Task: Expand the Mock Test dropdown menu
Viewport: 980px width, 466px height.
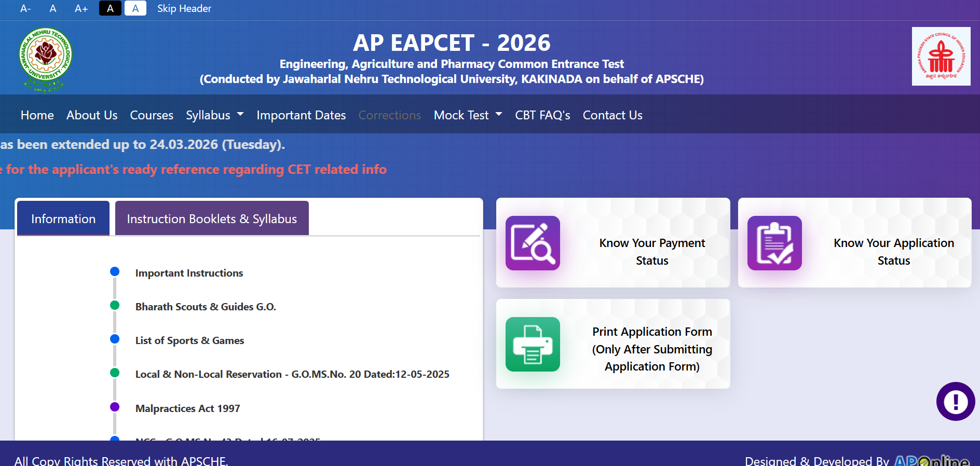Action: pos(468,115)
